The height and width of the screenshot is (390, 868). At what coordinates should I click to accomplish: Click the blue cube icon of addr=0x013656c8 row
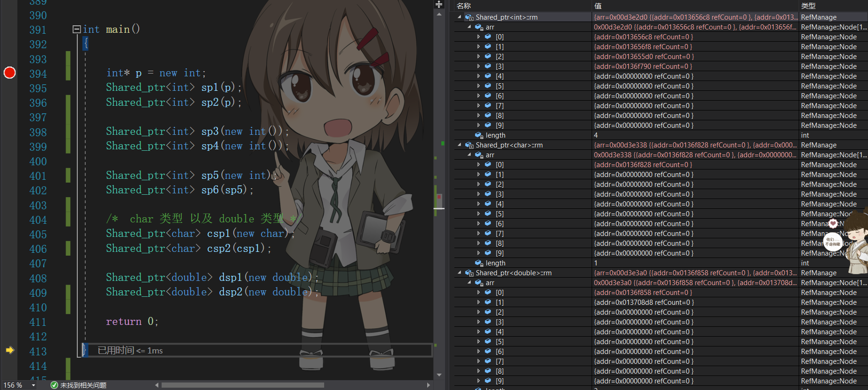coord(488,37)
